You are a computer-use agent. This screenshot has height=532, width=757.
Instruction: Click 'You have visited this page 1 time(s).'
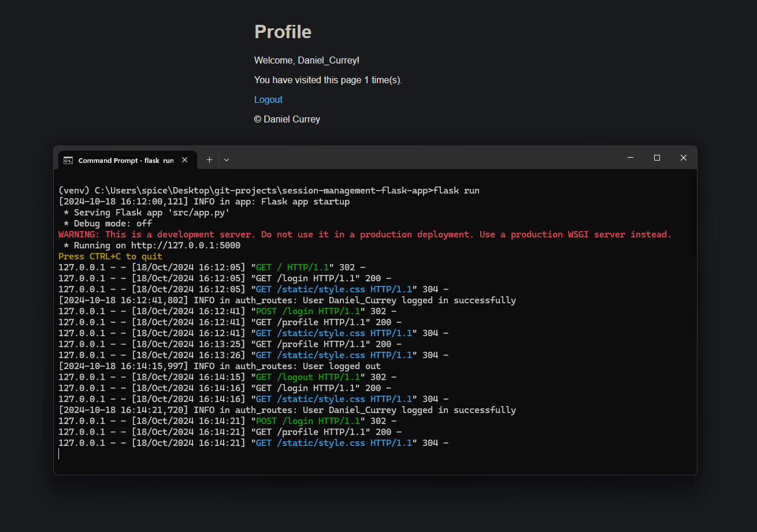(328, 80)
